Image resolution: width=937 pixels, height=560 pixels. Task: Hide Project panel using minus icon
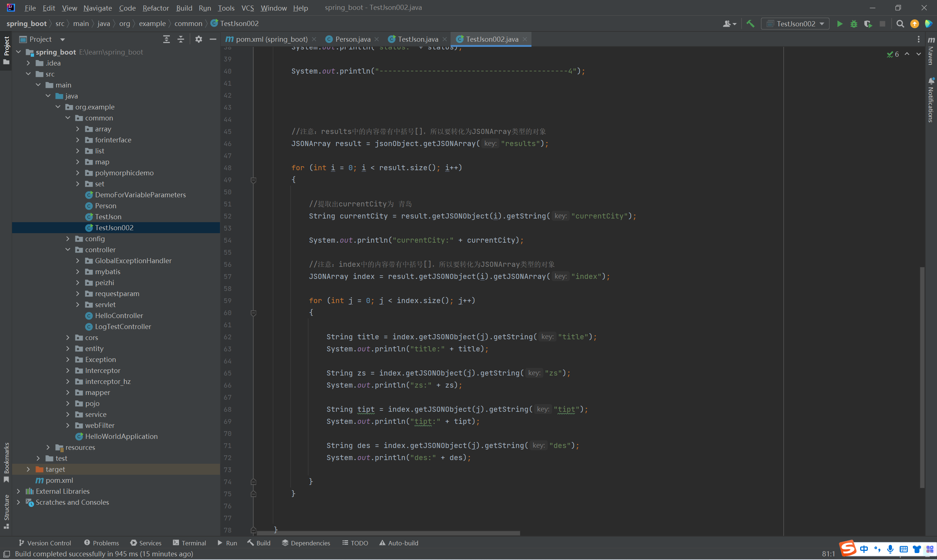(213, 39)
